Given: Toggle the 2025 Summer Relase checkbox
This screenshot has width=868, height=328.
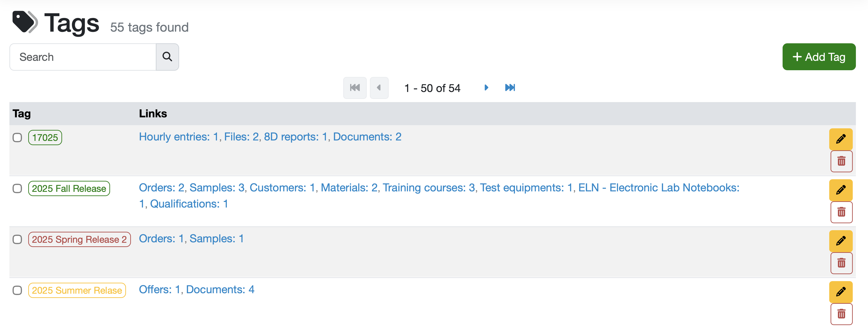Looking at the screenshot, I should pyautogui.click(x=17, y=290).
